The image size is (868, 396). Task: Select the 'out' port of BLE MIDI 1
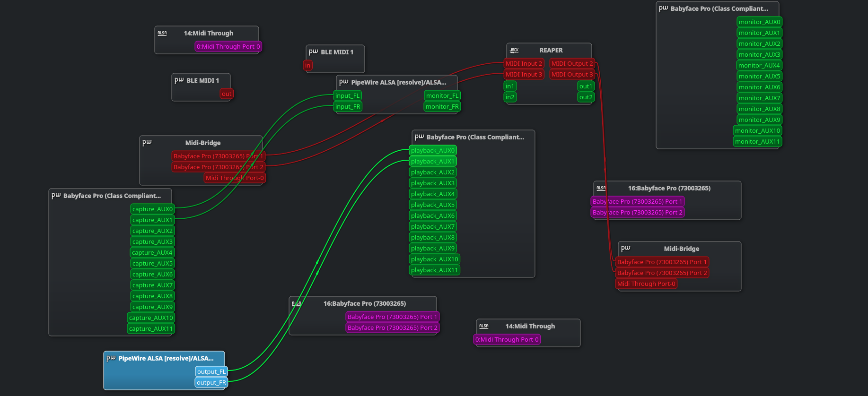[227, 94]
